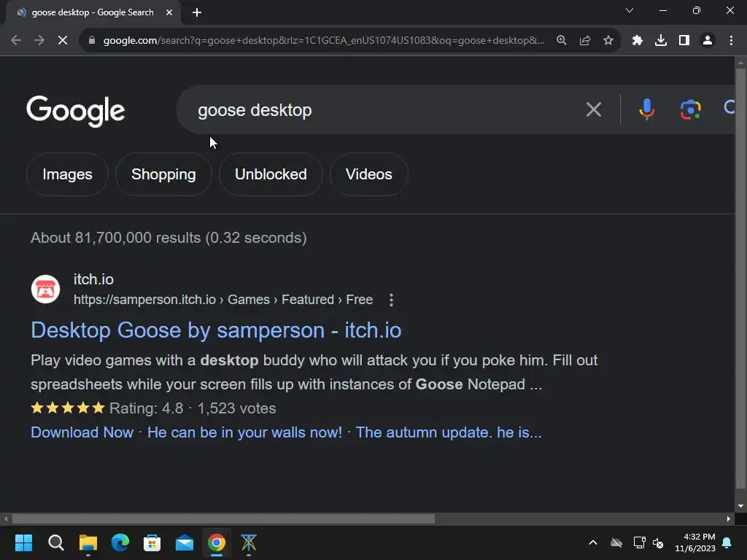This screenshot has height=560, width=747.
Task: Click the itch.io favicon in result
Action: (45, 289)
